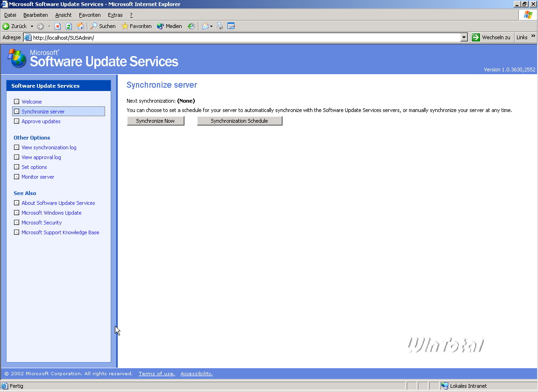Click the Software Update Services globe logo
538x392 pixels.
(x=17, y=58)
